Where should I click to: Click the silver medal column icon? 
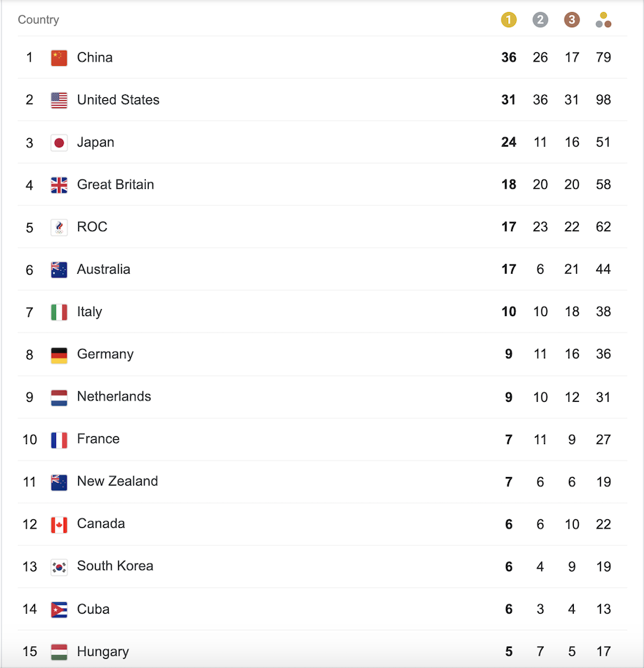tap(540, 19)
